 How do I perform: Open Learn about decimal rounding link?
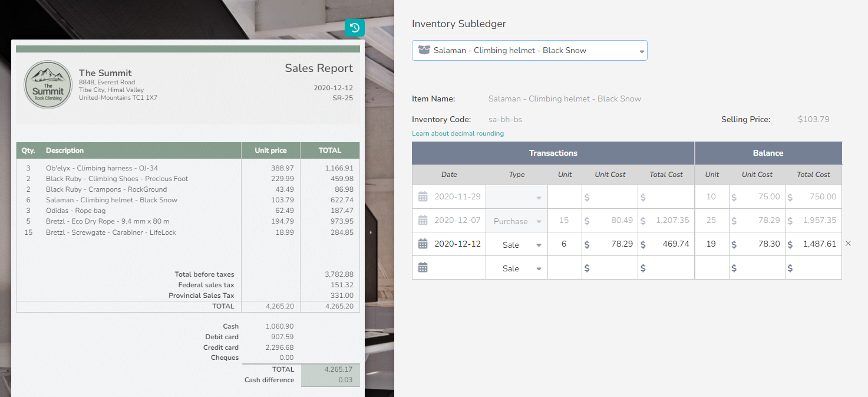458,133
